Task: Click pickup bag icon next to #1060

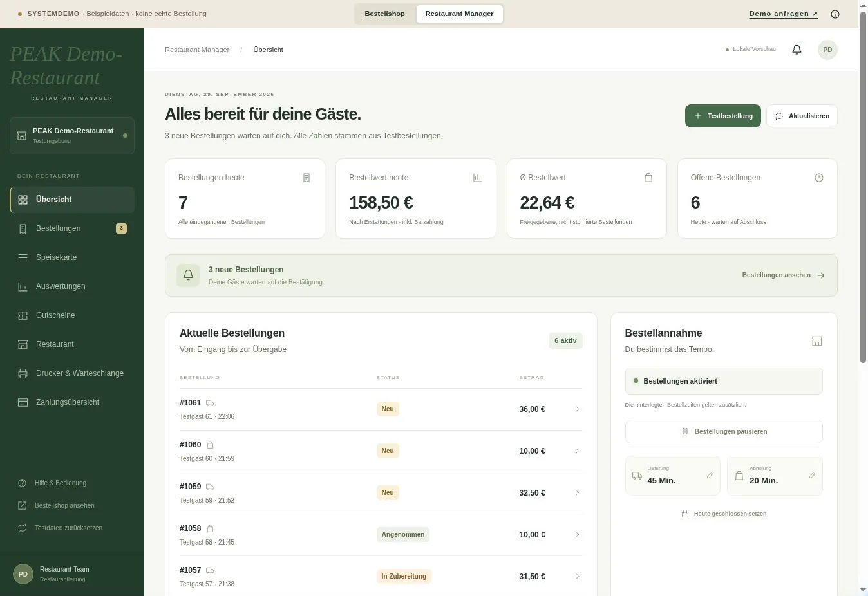Action: pos(210,445)
